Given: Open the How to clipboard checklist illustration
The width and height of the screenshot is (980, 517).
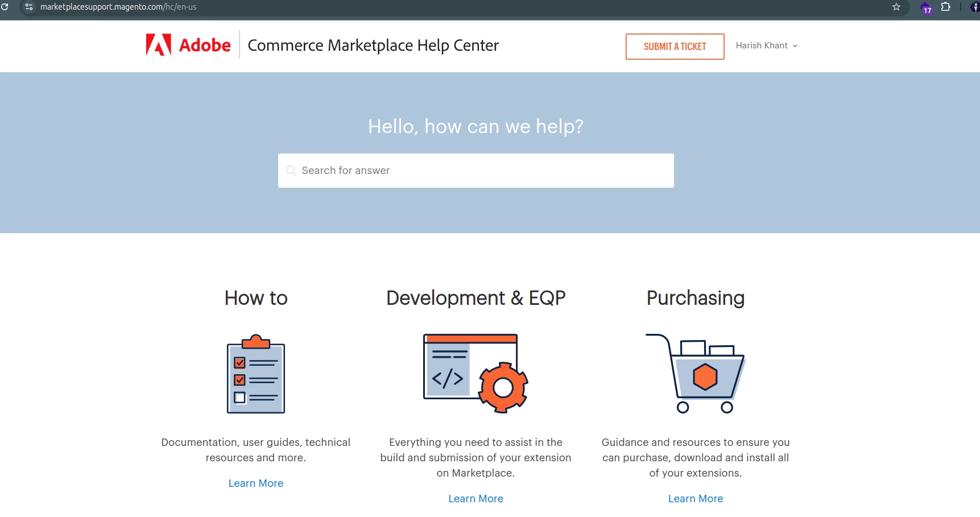Looking at the screenshot, I should coord(256,374).
